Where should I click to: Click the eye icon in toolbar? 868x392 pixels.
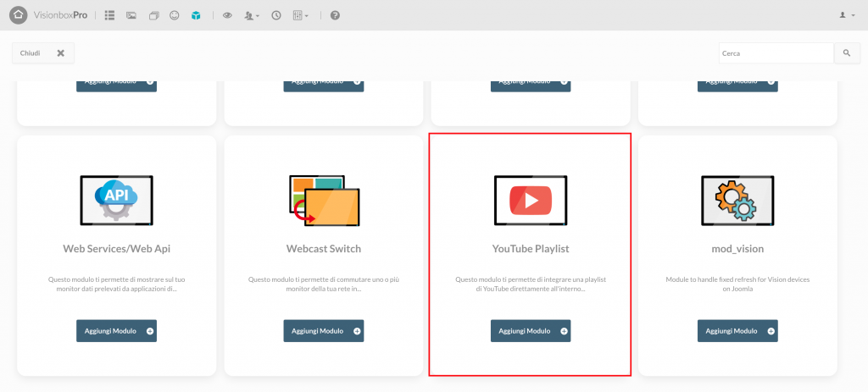tap(227, 15)
